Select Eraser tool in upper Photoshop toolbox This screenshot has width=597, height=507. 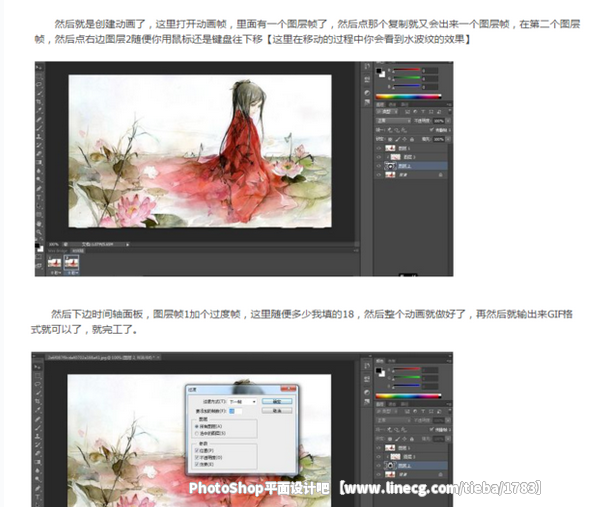pyautogui.click(x=39, y=154)
